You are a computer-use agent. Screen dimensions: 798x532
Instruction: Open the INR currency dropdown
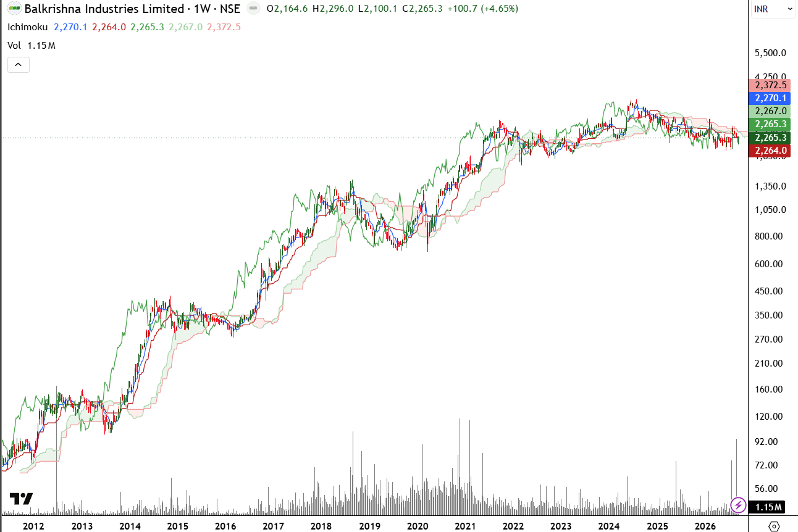(x=773, y=9)
